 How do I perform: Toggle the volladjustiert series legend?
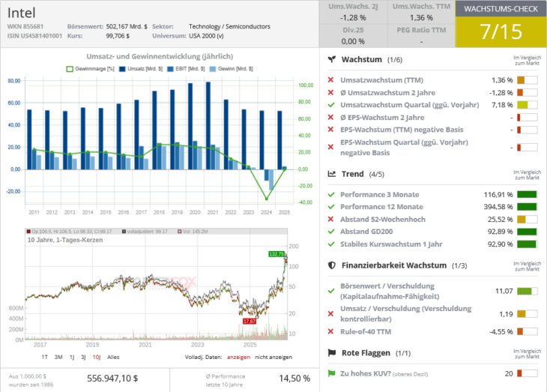pos(145,232)
